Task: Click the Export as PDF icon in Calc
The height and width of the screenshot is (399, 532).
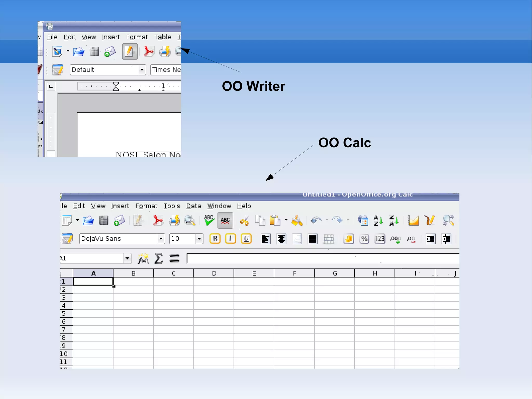Action: tap(158, 220)
